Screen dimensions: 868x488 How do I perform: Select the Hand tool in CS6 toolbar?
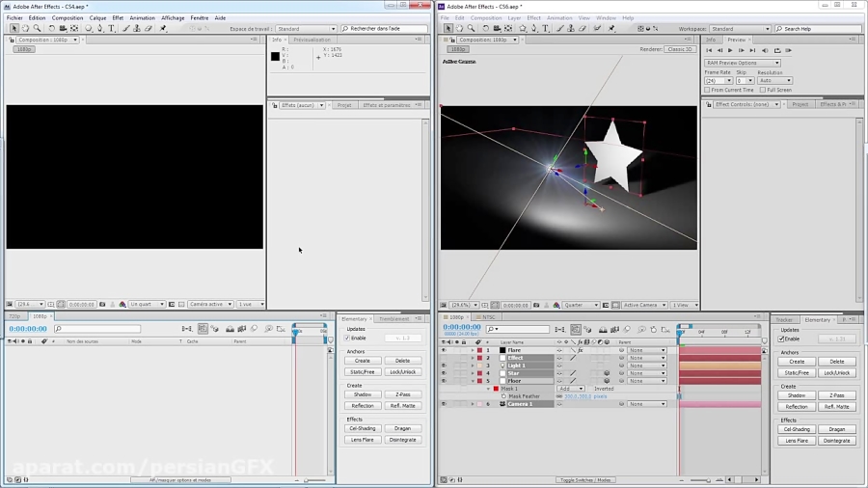click(459, 28)
